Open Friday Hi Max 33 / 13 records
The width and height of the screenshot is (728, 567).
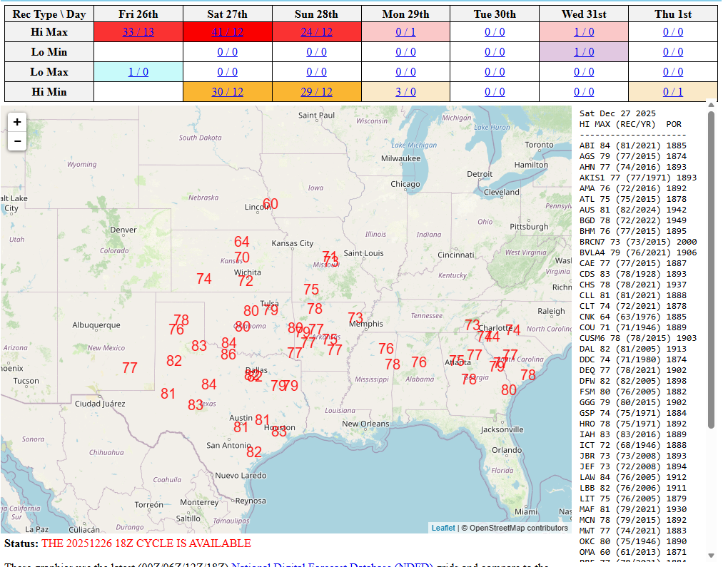[138, 32]
